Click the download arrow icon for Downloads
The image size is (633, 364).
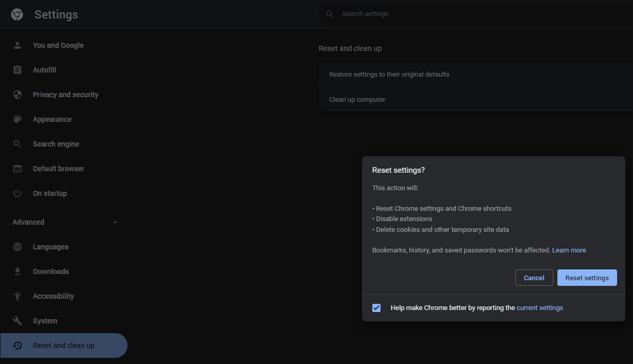click(x=17, y=271)
